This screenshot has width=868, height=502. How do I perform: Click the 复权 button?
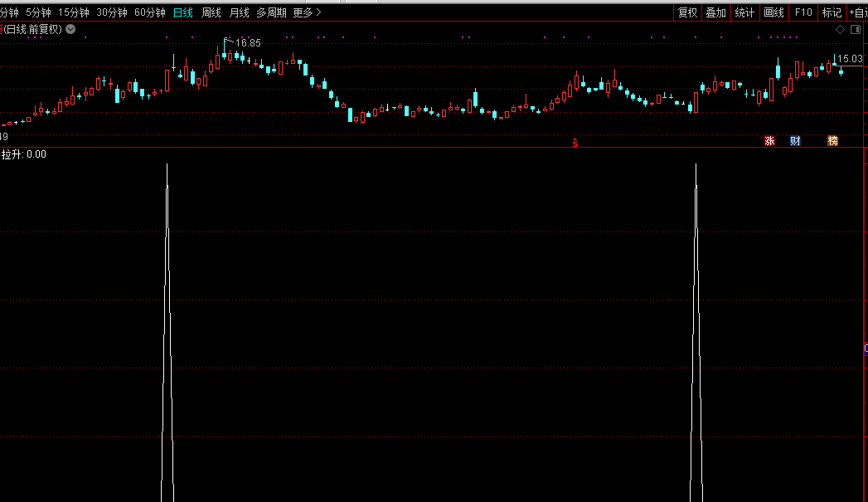(687, 12)
